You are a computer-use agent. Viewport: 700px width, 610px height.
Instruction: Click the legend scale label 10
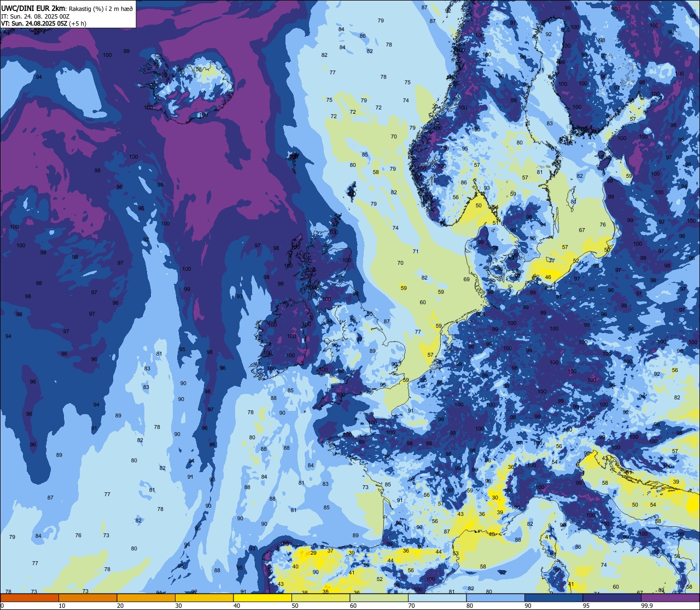point(62,606)
